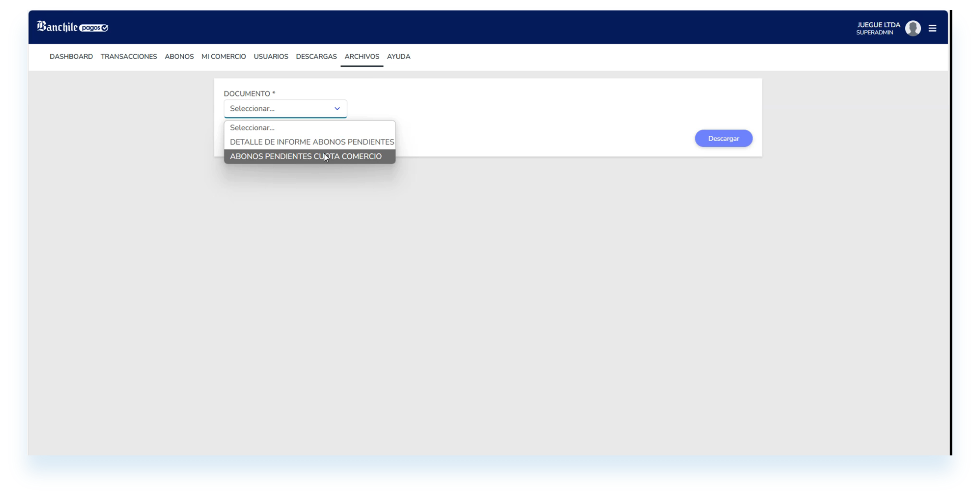Screen dimensions: 980x498
Task: Switch to the ABONOS tab
Action: [179, 57]
